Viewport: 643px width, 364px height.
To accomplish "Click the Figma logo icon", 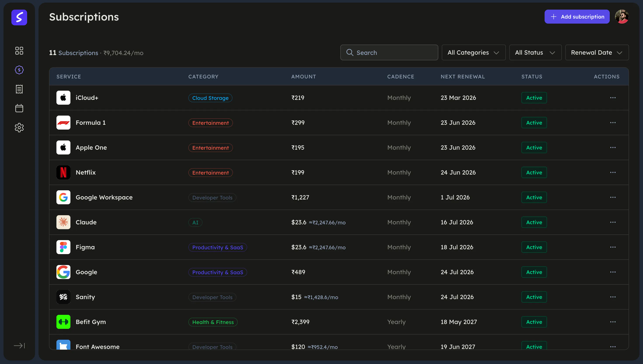I will 63,247.
